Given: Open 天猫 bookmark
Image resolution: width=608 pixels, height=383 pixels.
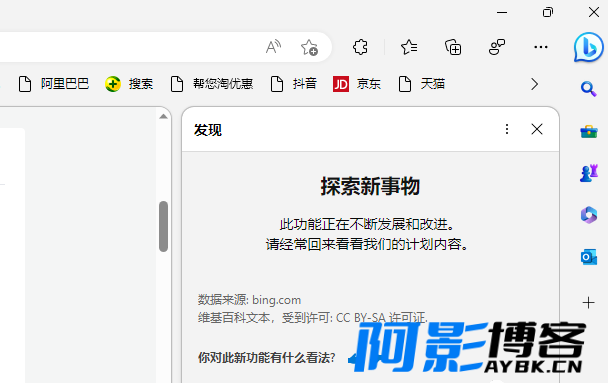Looking at the screenshot, I should (x=421, y=84).
